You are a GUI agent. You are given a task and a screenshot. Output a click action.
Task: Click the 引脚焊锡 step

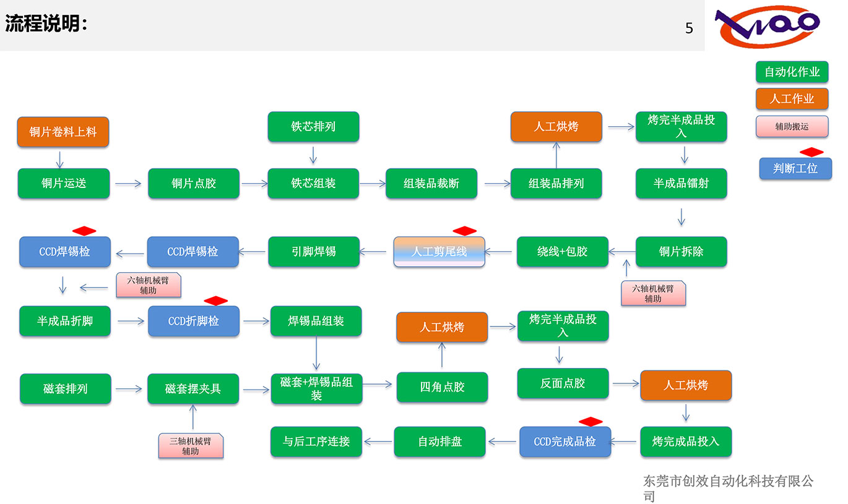313,252
